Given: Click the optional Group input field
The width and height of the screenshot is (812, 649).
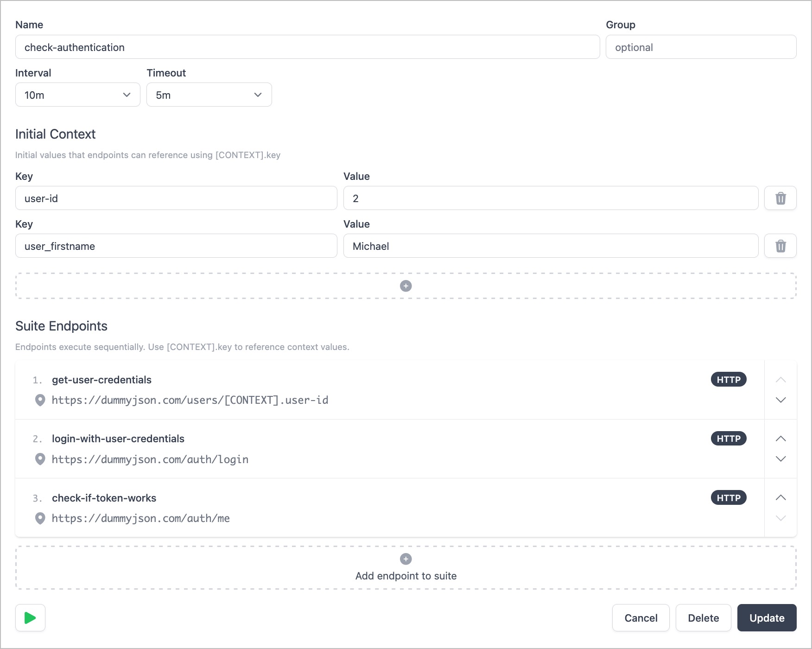Looking at the screenshot, I should (700, 47).
